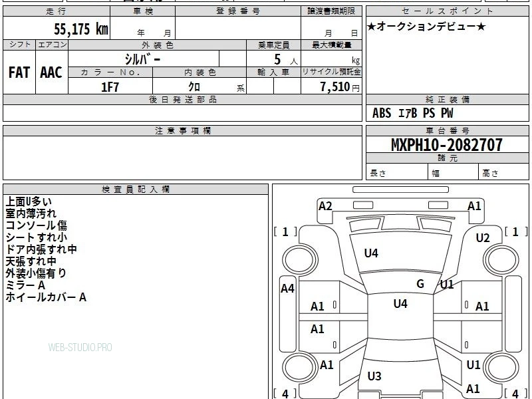The height and width of the screenshot is (399, 532).
Task: Click the inspector note 外装小傷有り
Action: coord(36,273)
